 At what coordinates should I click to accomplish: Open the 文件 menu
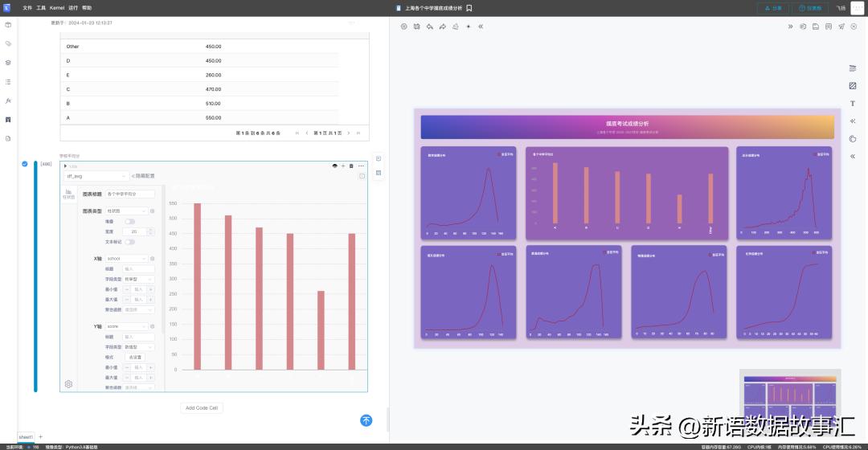click(x=27, y=7)
